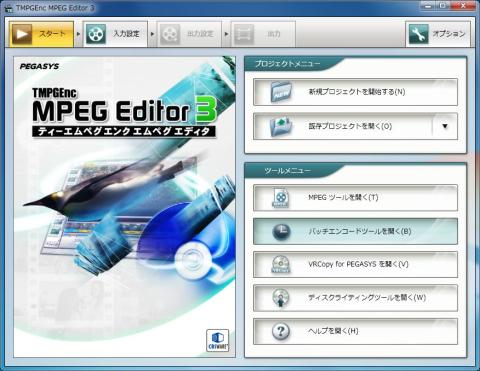Open the オプション menu
480x371 pixels.
click(438, 34)
